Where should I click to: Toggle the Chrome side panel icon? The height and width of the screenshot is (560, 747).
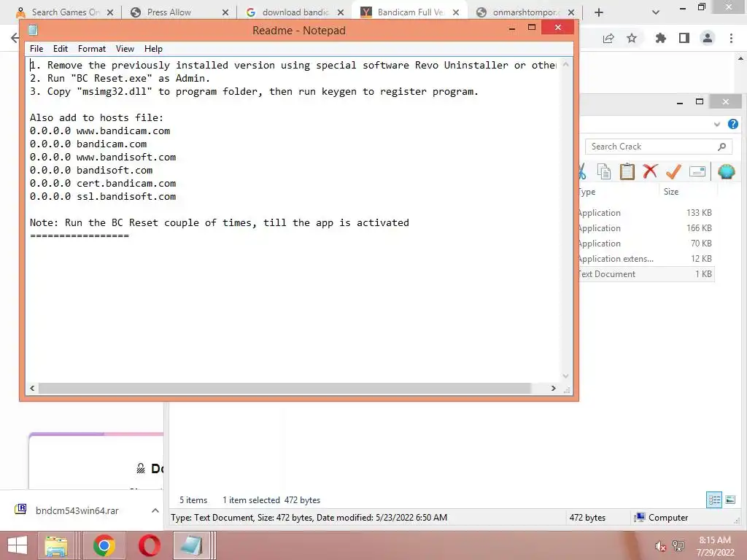click(684, 38)
